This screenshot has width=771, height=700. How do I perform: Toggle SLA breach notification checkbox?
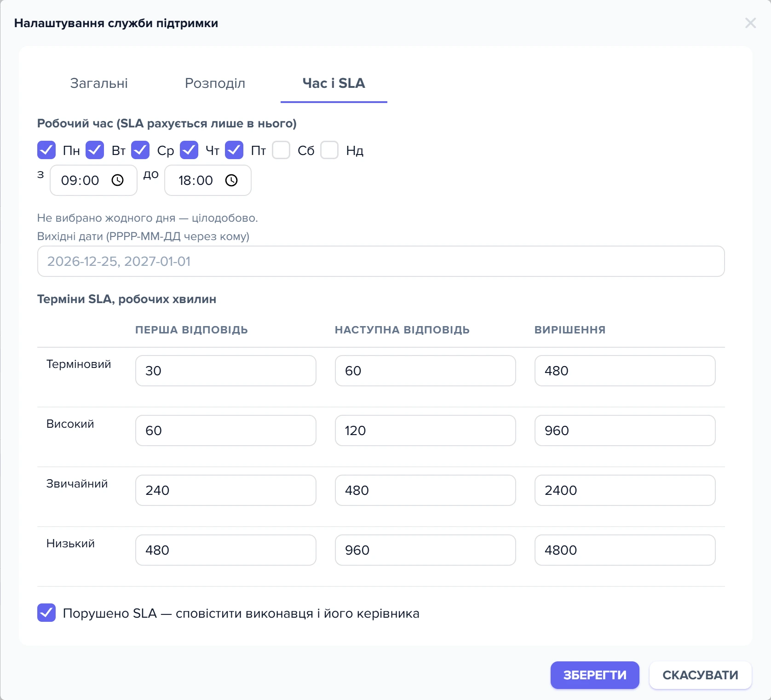(46, 613)
